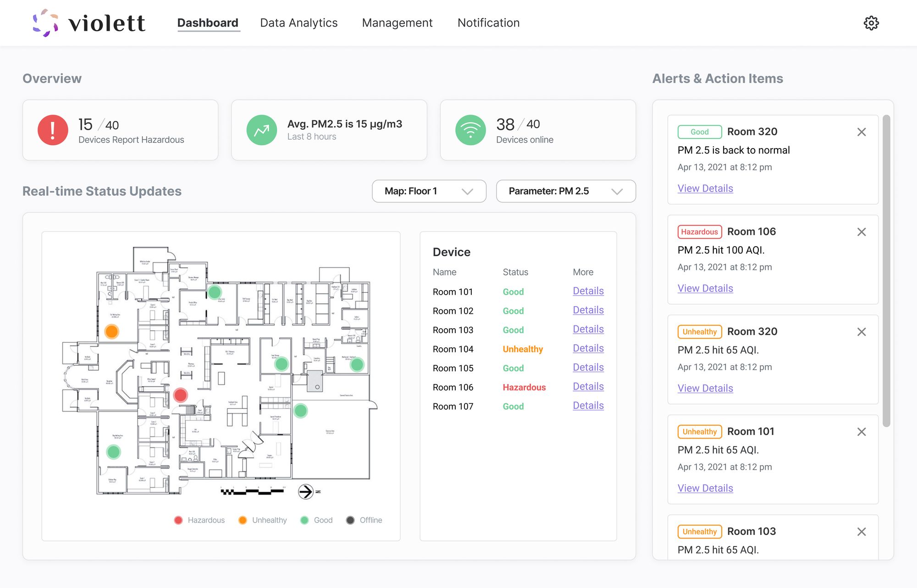Expand the Parameter: PM 2.5 dropdown
The height and width of the screenshot is (588, 917).
pyautogui.click(x=565, y=191)
